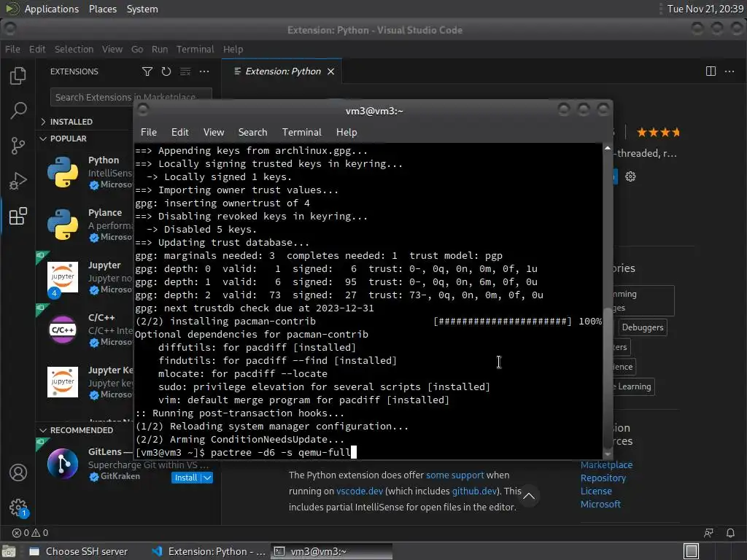Open the Repository resource link
The height and width of the screenshot is (560, 747).
click(x=603, y=478)
